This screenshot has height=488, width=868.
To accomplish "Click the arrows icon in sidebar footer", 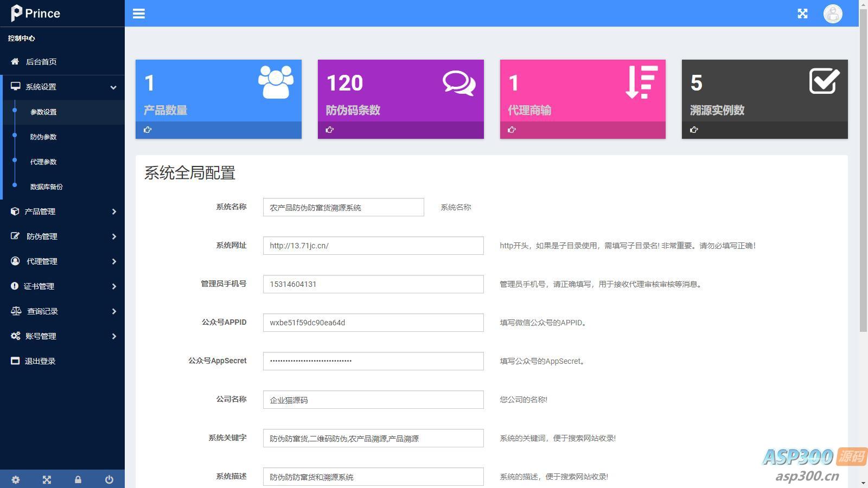I will click(x=47, y=479).
